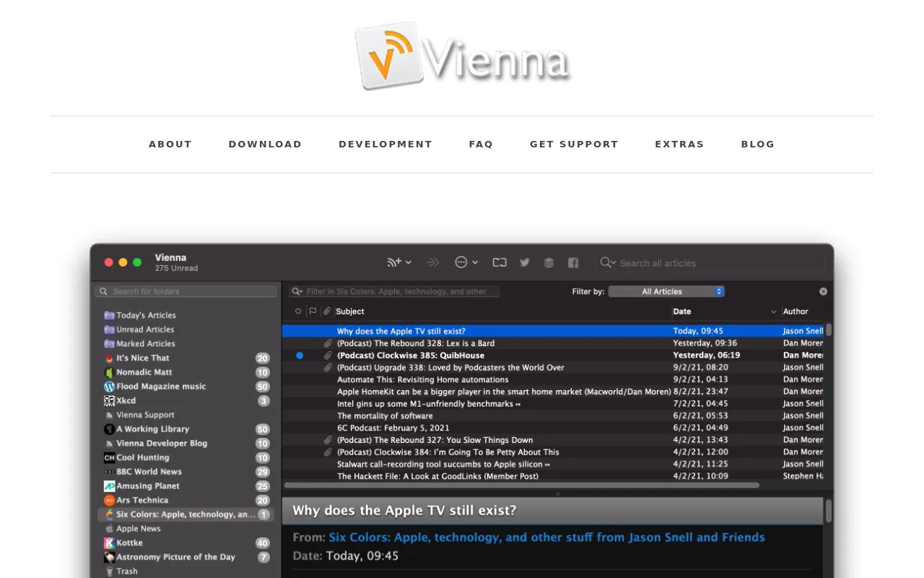Open the FAQ navigation item
Screen dimensions: 924x578
click(x=481, y=144)
